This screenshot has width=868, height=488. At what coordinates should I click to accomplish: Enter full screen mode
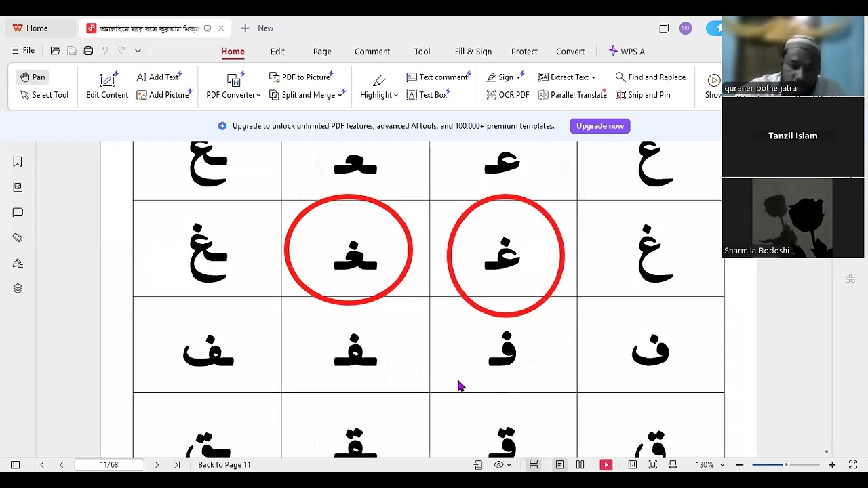(x=853, y=465)
